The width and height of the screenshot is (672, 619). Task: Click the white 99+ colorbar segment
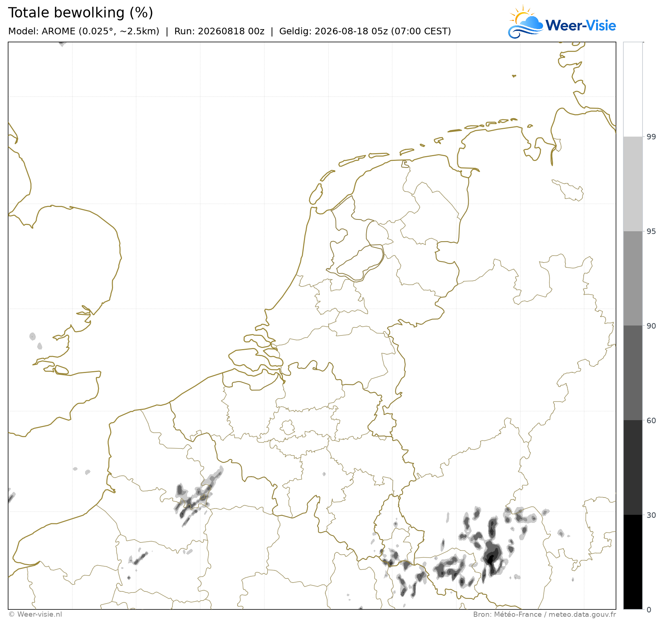coord(633,89)
